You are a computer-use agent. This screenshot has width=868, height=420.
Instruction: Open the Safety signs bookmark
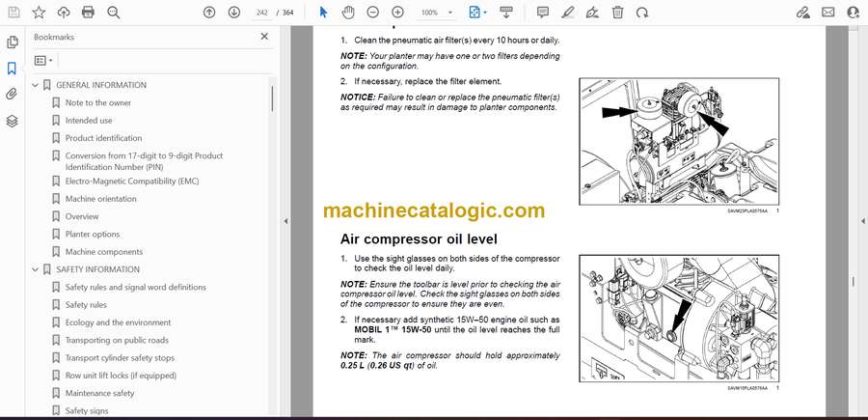tap(87, 411)
